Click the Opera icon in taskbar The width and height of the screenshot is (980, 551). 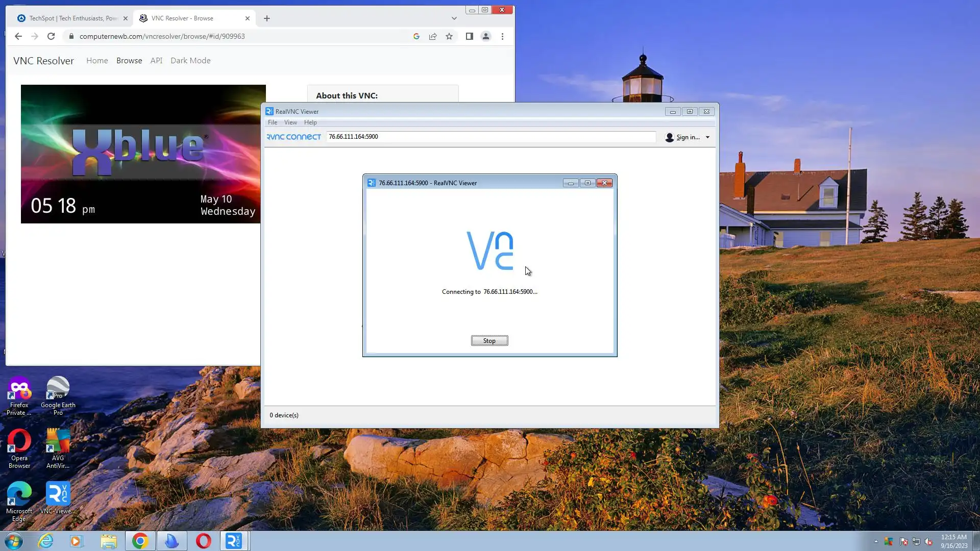pos(203,541)
